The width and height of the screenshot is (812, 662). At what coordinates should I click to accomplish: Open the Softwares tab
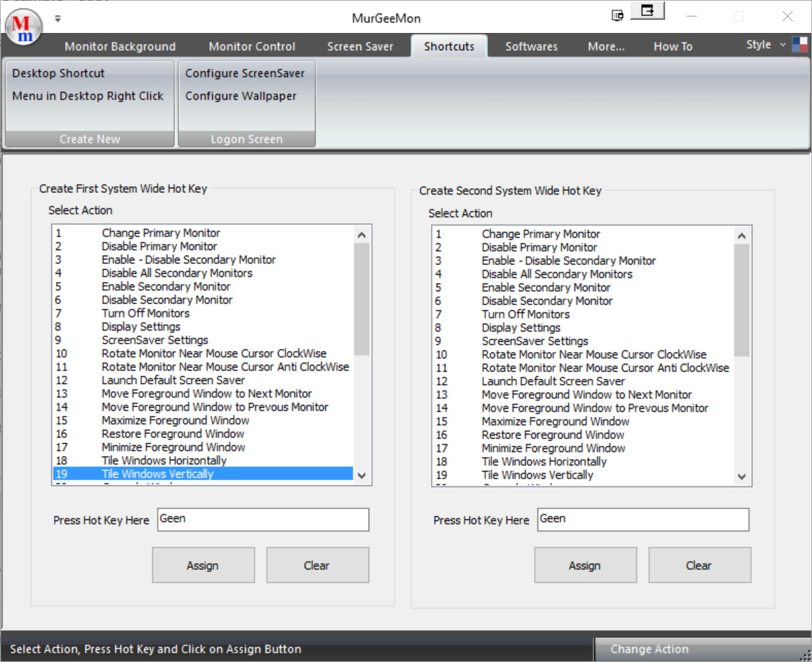(x=531, y=46)
